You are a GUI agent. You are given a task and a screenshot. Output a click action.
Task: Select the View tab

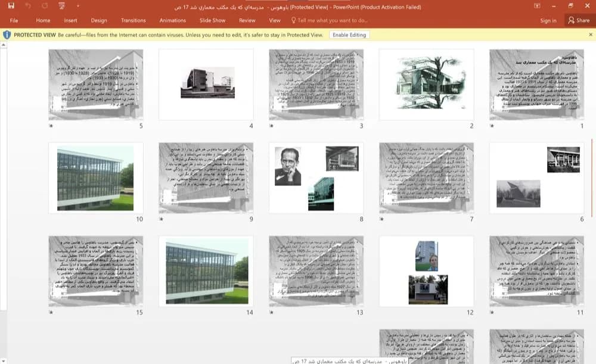pos(275,20)
